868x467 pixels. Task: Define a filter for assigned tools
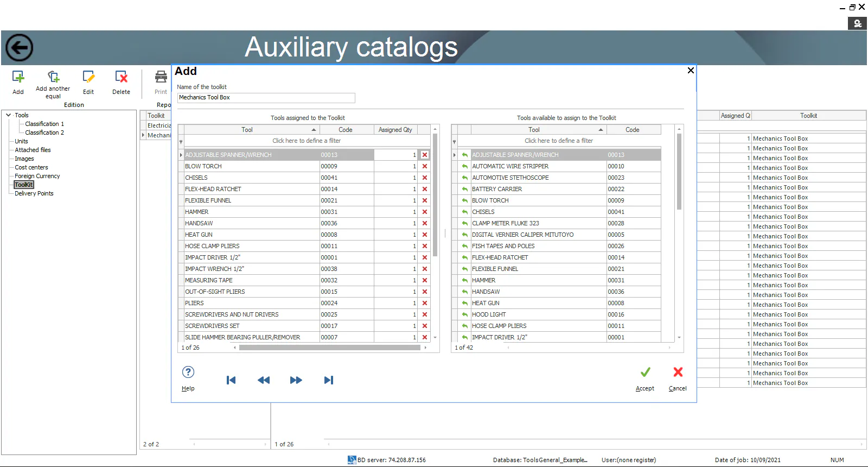307,141
